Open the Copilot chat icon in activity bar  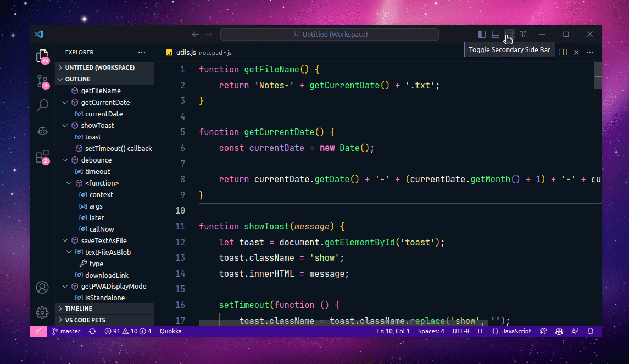tap(42, 131)
